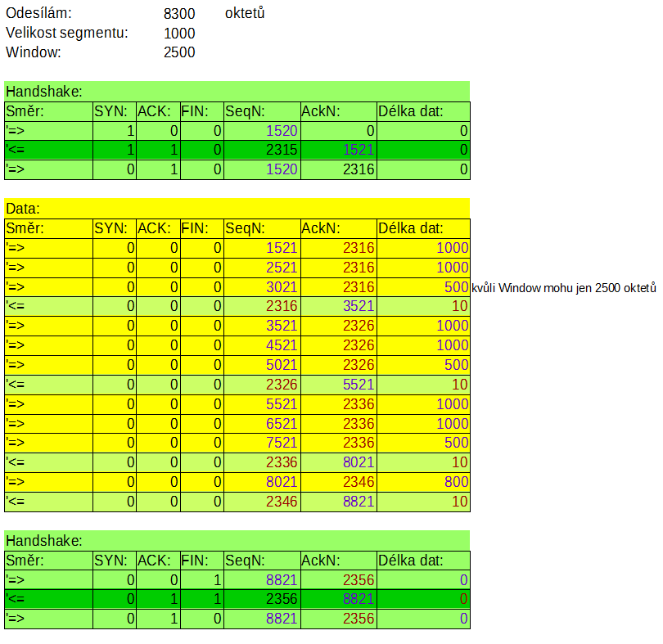This screenshot has width=663, height=644.
Task: Click the SeqN cell with 2521
Action: pyautogui.click(x=262, y=268)
